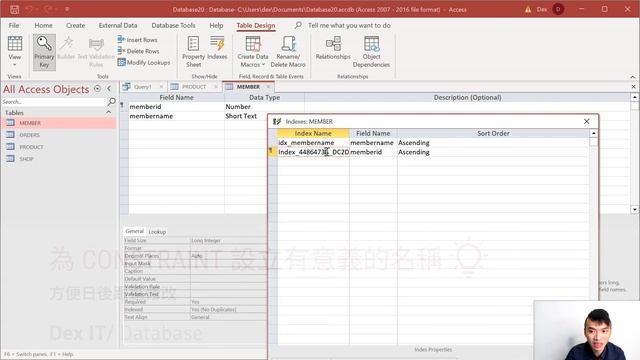Image resolution: width=640 pixels, height=360 pixels.
Task: Open the File menu
Action: click(14, 25)
